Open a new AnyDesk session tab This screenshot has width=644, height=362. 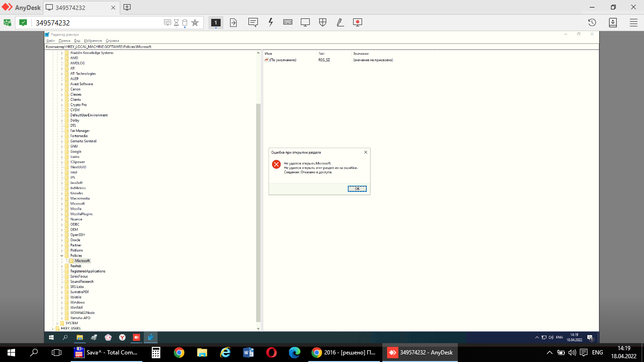point(127,7)
